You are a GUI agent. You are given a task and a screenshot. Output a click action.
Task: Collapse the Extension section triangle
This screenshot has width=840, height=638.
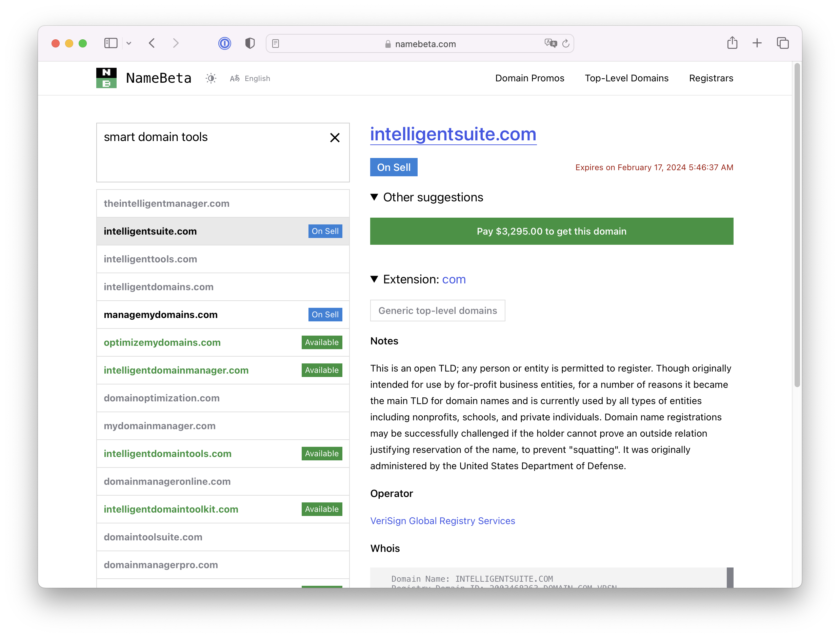(x=374, y=279)
